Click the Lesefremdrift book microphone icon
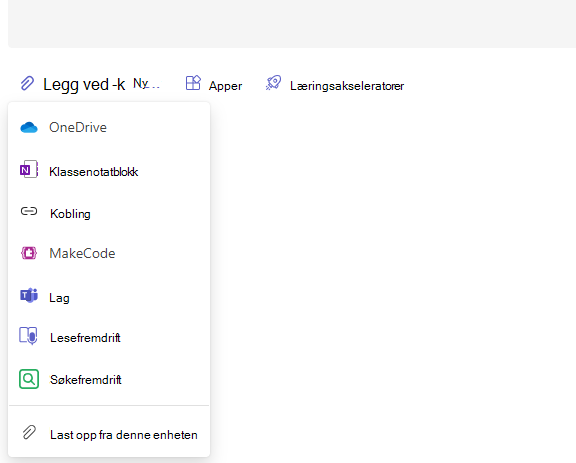Screen dimensions: 576x463 tap(28, 336)
